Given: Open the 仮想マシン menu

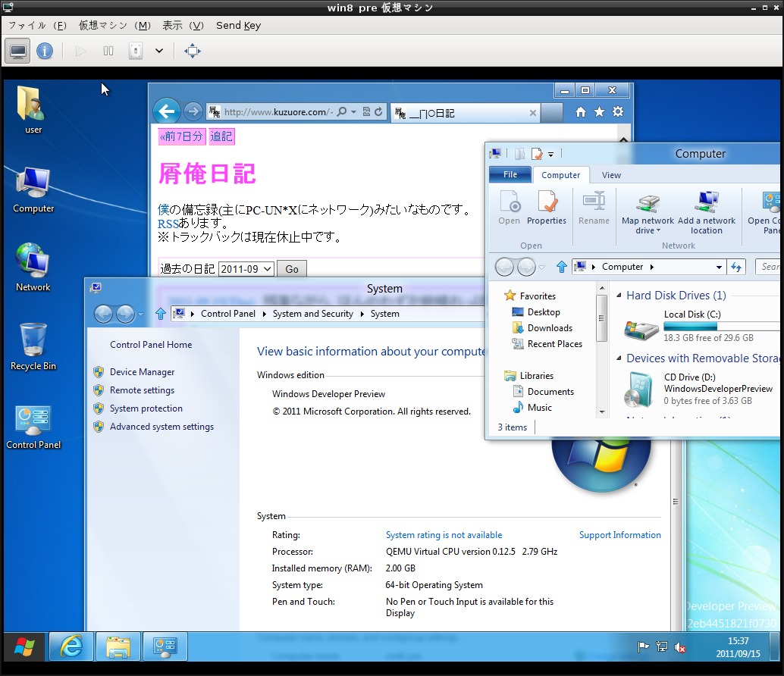Looking at the screenshot, I should (114, 26).
